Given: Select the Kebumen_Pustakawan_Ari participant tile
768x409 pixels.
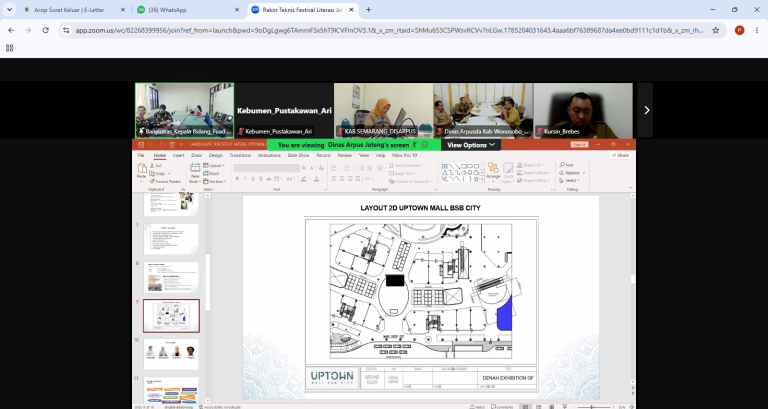Looking at the screenshot, I should tap(284, 110).
